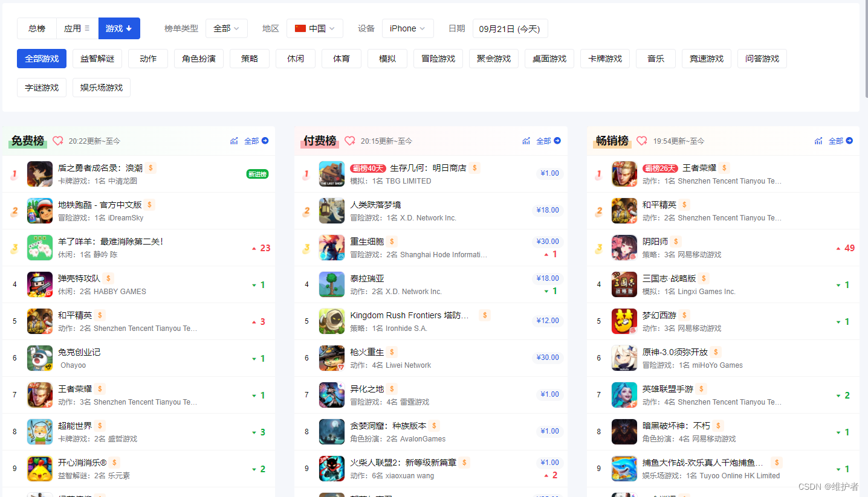Open 英雄联盟手游 app icon

click(x=624, y=395)
